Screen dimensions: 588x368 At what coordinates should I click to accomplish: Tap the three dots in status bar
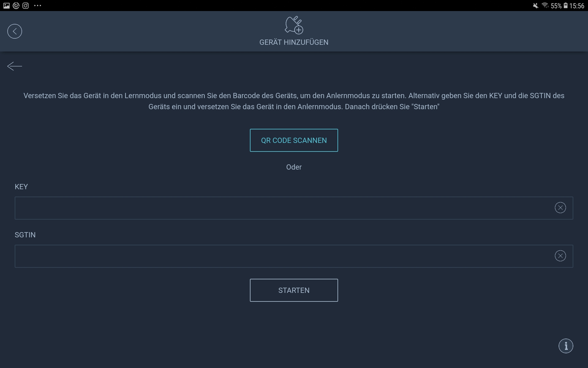pyautogui.click(x=37, y=6)
